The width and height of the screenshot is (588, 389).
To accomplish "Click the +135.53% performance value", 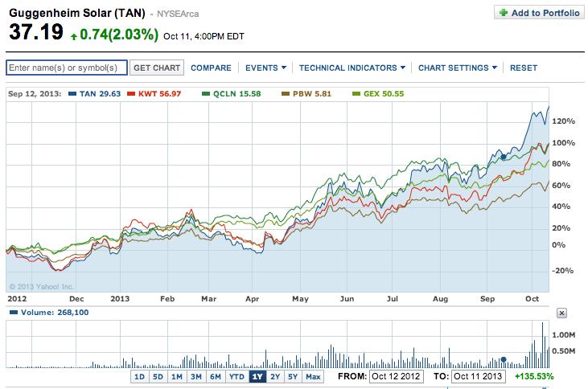I will (x=534, y=376).
